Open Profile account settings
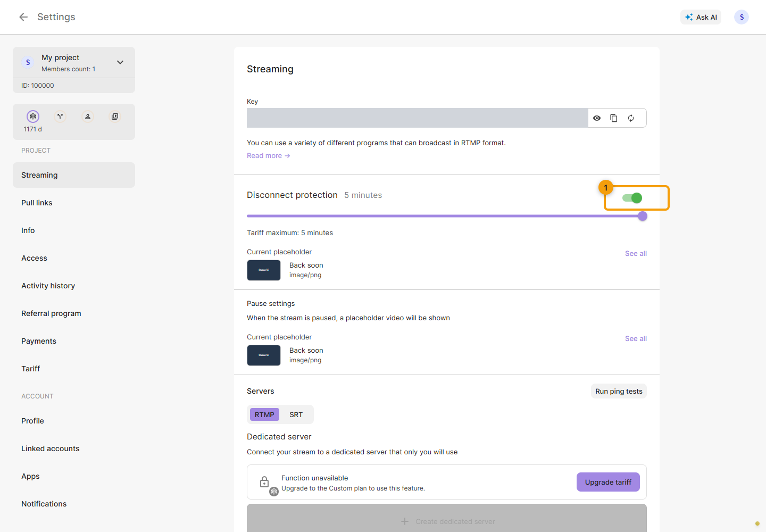The image size is (766, 532). 74,421
